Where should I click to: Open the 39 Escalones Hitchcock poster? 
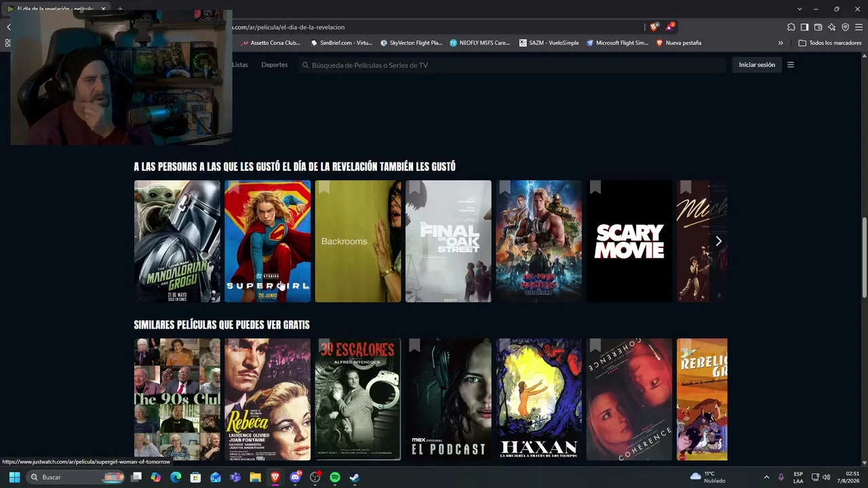tap(358, 400)
